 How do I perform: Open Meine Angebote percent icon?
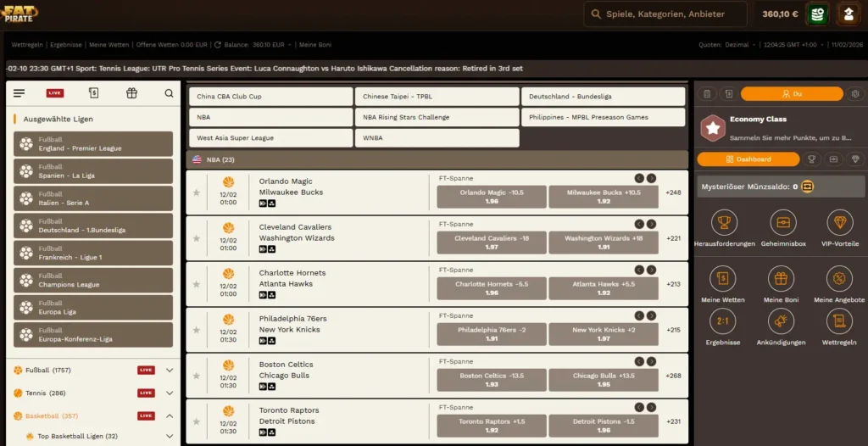(839, 279)
